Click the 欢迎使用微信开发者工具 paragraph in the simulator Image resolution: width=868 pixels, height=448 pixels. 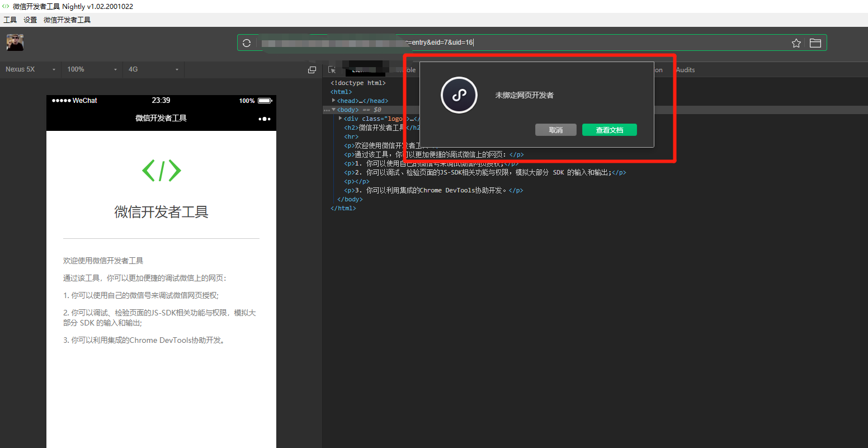tap(103, 261)
